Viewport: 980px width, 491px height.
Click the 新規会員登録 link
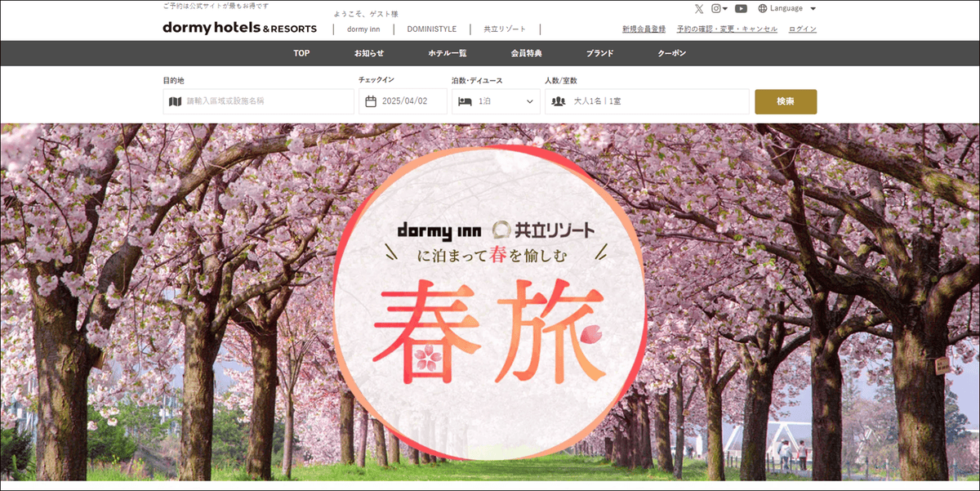pyautogui.click(x=644, y=29)
